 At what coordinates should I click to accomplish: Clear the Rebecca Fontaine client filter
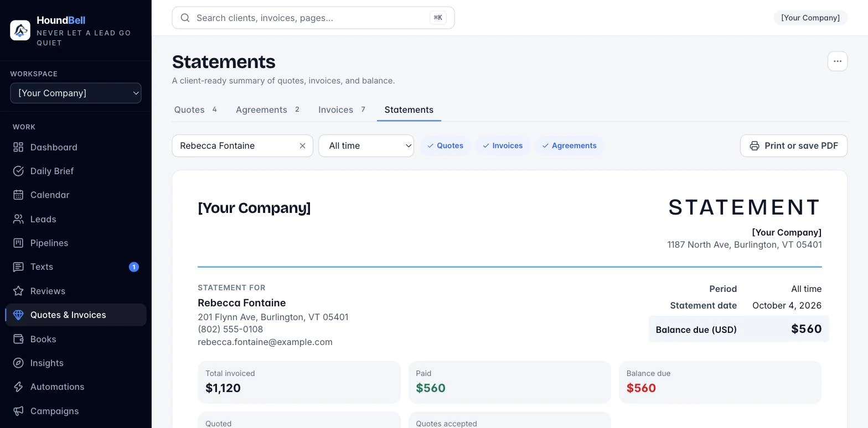(x=303, y=145)
